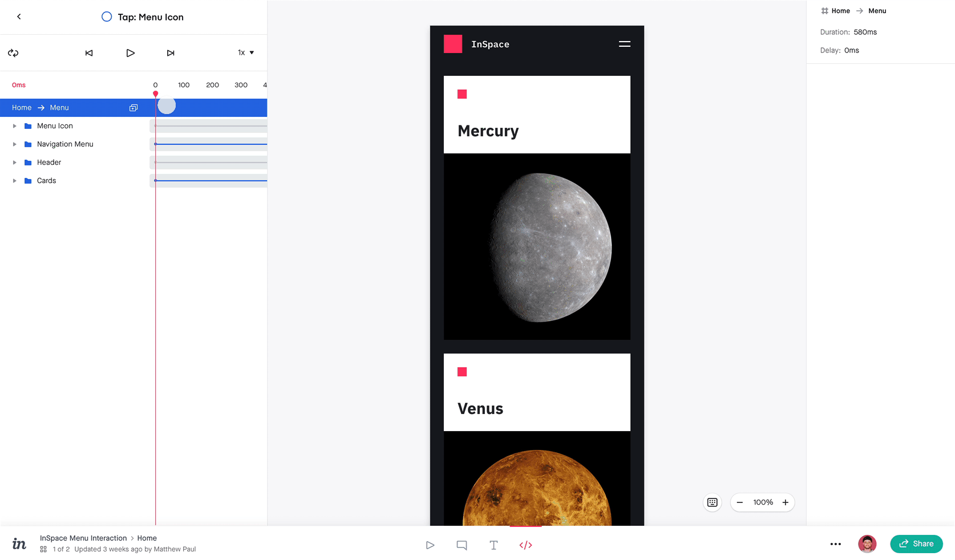Click the 100 tick on timeline ruler
955x560 pixels.
(x=184, y=85)
